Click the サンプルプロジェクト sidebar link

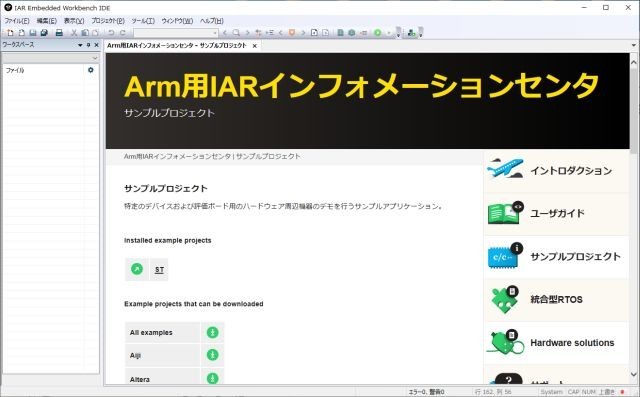575,256
